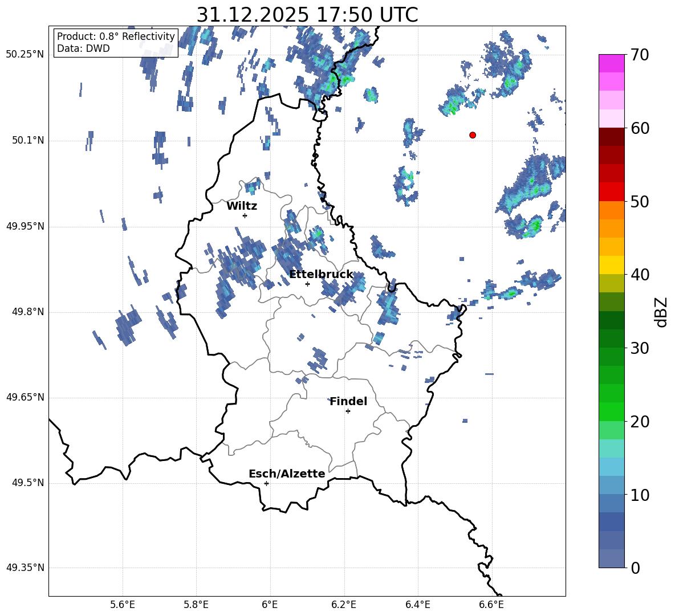Click the orange colorbar swatch below 50
This screenshot has width=675, height=616.
[x=612, y=210]
